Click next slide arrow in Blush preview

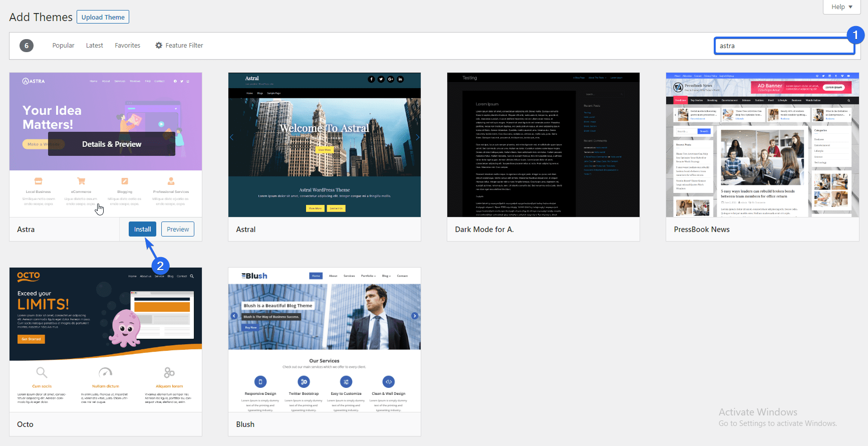pyautogui.click(x=415, y=316)
